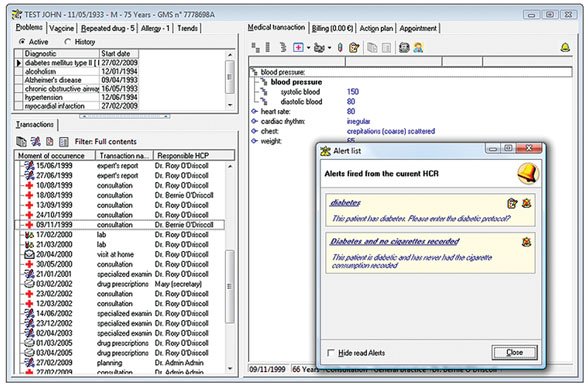Select Alzheimer's disease diagnostic row

pyautogui.click(x=76, y=80)
